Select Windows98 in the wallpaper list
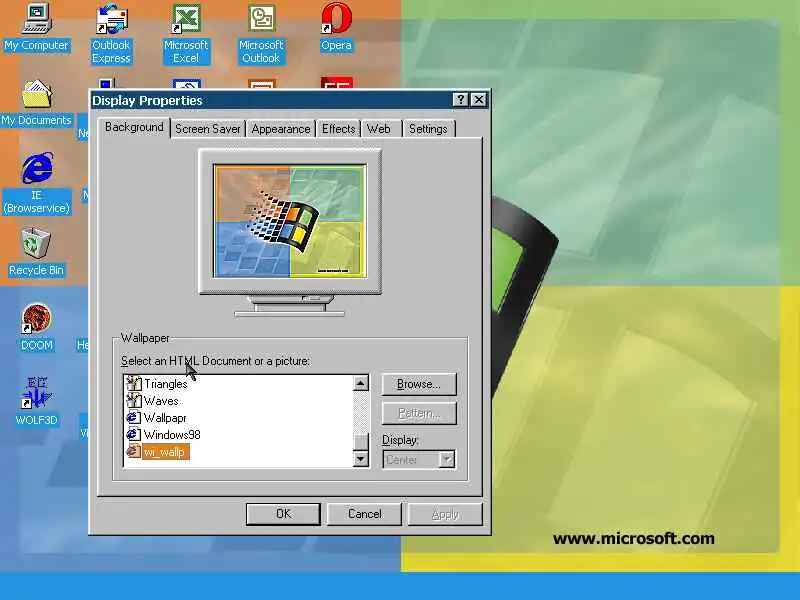800x600 pixels. tap(172, 435)
